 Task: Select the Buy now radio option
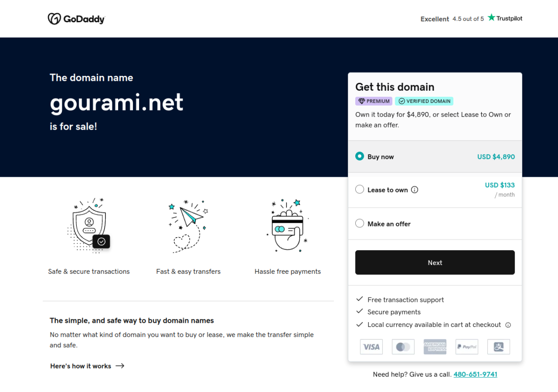(x=359, y=157)
